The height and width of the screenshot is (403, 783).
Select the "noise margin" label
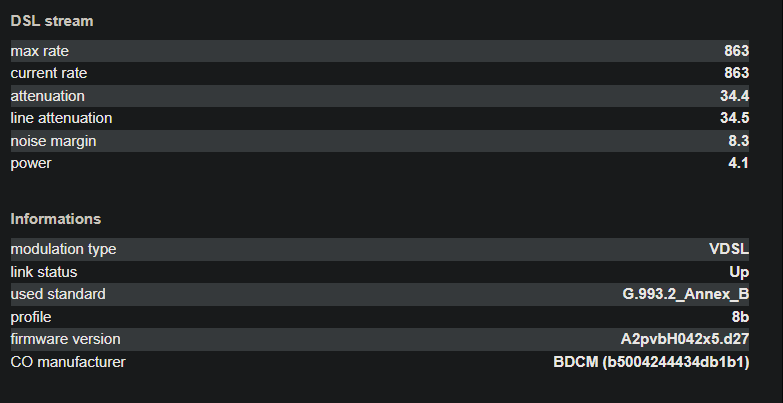click(53, 141)
